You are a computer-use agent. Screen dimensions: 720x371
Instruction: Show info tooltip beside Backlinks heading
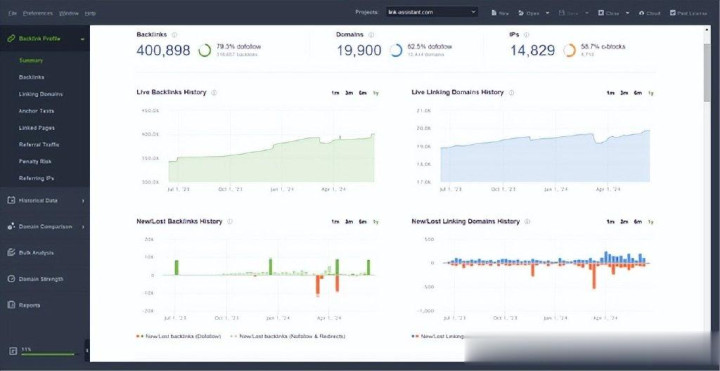pos(174,34)
